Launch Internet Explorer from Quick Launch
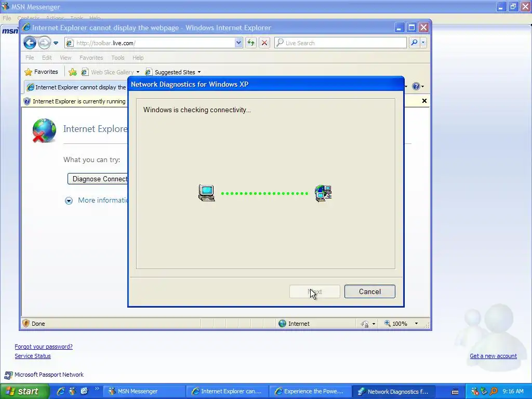This screenshot has height=399, width=532. 61,391
